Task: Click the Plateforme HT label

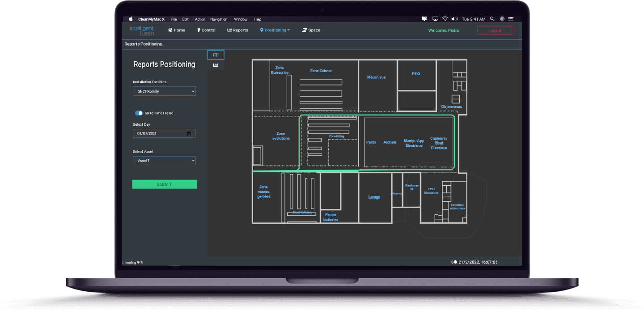Action: [411, 187]
